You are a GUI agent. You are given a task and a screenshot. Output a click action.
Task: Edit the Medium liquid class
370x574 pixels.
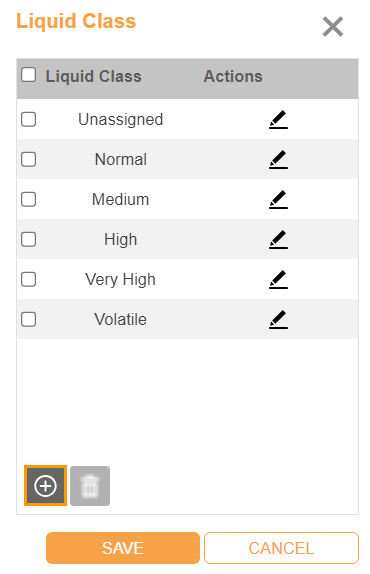click(278, 200)
